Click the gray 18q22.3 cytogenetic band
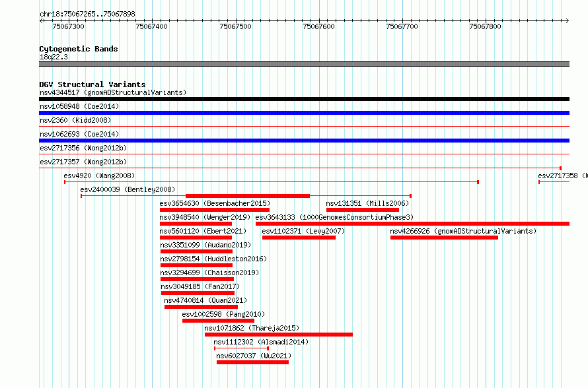The height and width of the screenshot is (388, 588). coord(304,64)
